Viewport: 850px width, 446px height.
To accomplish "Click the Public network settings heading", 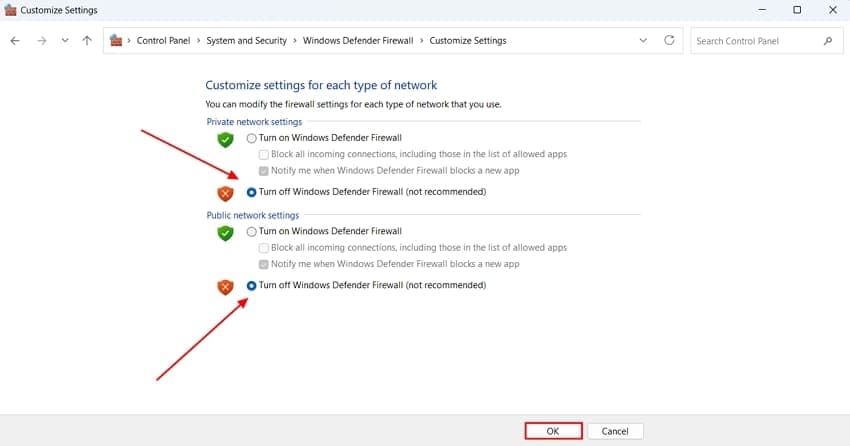I will (x=253, y=215).
